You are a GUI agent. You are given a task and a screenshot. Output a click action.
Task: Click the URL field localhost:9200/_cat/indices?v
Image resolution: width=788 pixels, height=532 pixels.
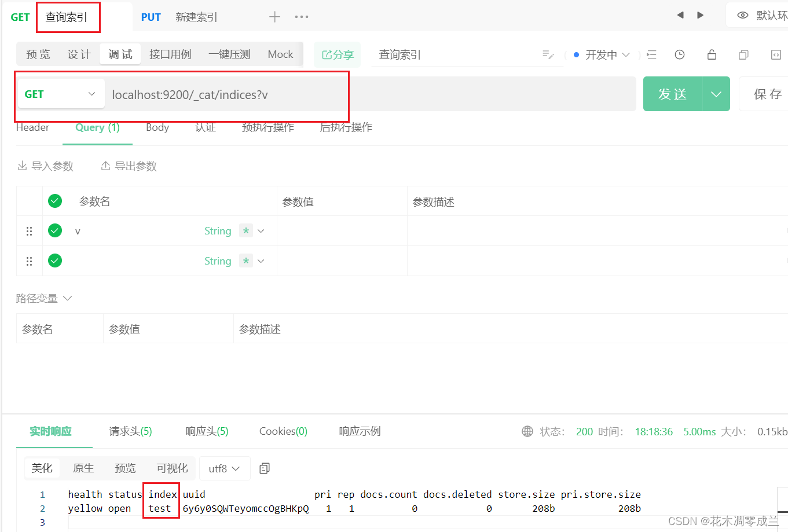[x=370, y=94]
